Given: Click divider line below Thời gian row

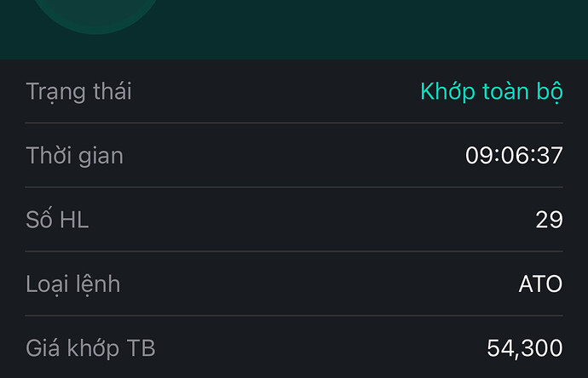Looking at the screenshot, I should [x=294, y=187].
